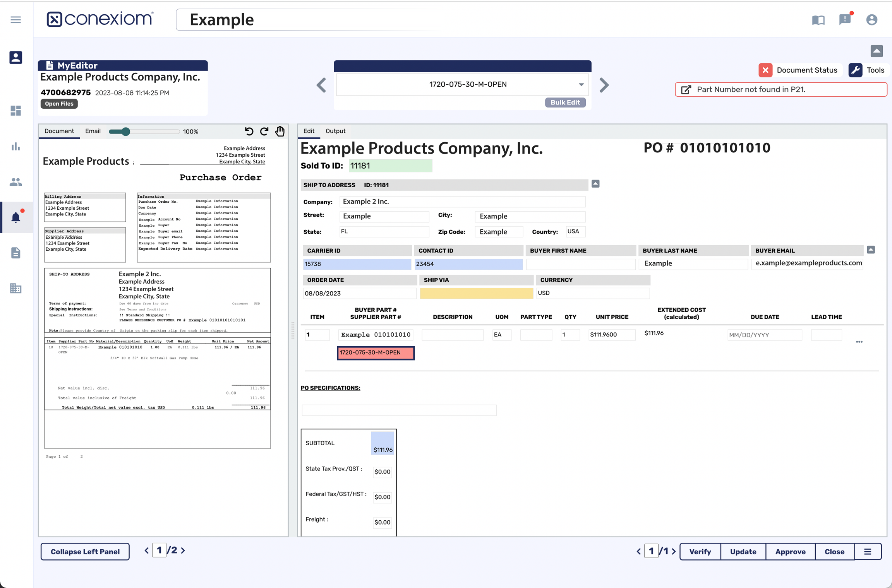Collapse the buyer info section with top-right chevron
Screen dimensions: 892x588
pyautogui.click(x=871, y=250)
